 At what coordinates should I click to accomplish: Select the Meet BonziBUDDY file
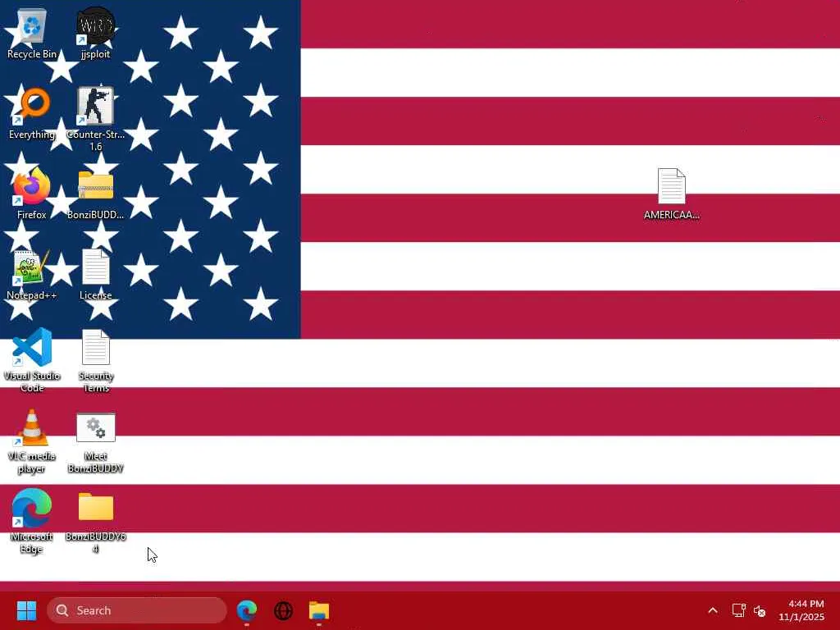coord(95,441)
